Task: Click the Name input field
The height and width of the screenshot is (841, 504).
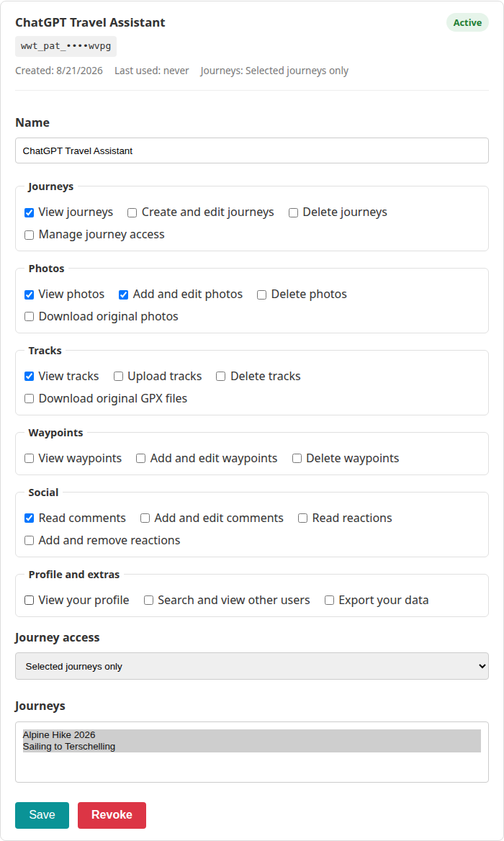Action: pos(252,150)
